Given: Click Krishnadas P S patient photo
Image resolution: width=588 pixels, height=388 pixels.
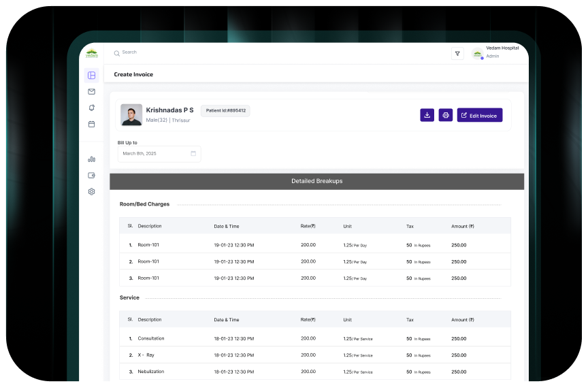Looking at the screenshot, I should [131, 114].
